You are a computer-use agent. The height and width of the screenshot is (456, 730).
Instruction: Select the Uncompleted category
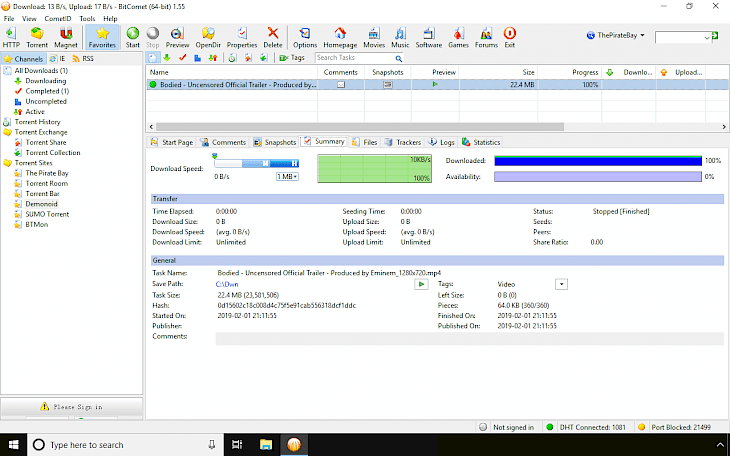[x=46, y=102]
